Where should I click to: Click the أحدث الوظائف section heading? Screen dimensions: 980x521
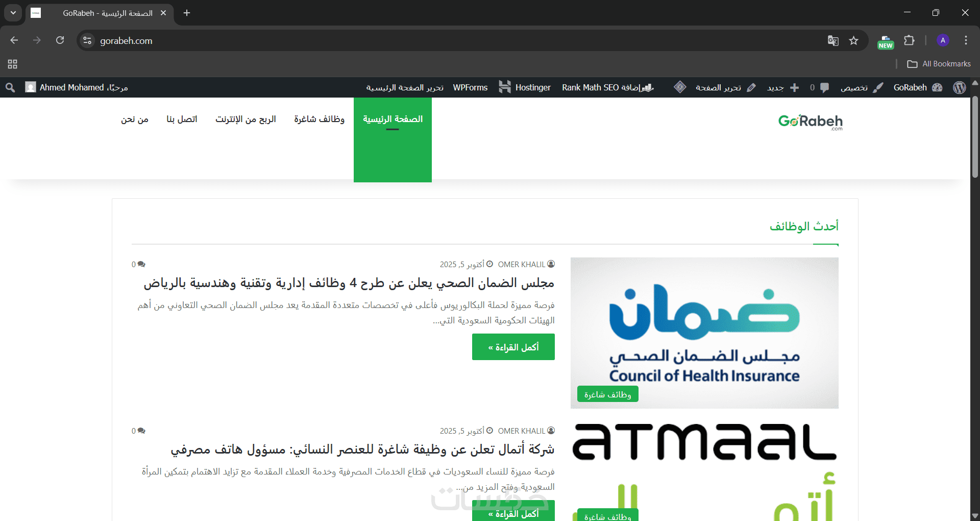point(804,226)
